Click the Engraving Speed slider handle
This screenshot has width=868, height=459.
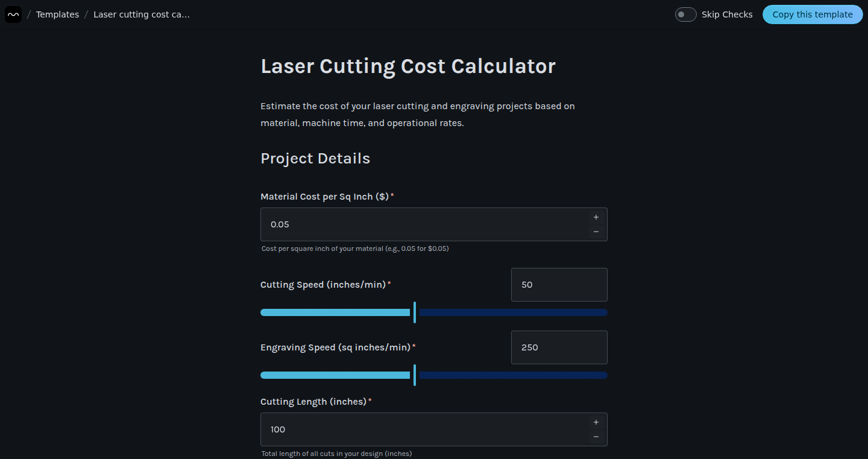tap(415, 375)
